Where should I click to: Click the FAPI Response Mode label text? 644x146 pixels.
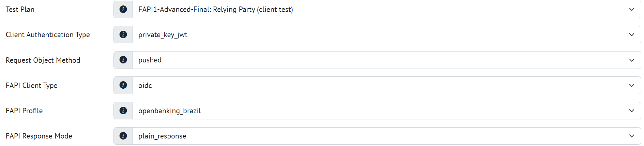tap(39, 136)
